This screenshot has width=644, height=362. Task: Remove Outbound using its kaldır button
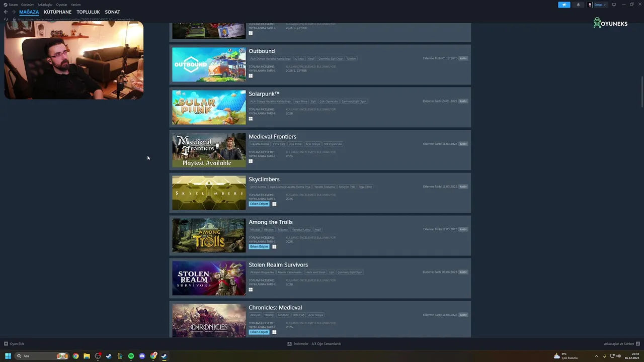tap(463, 58)
